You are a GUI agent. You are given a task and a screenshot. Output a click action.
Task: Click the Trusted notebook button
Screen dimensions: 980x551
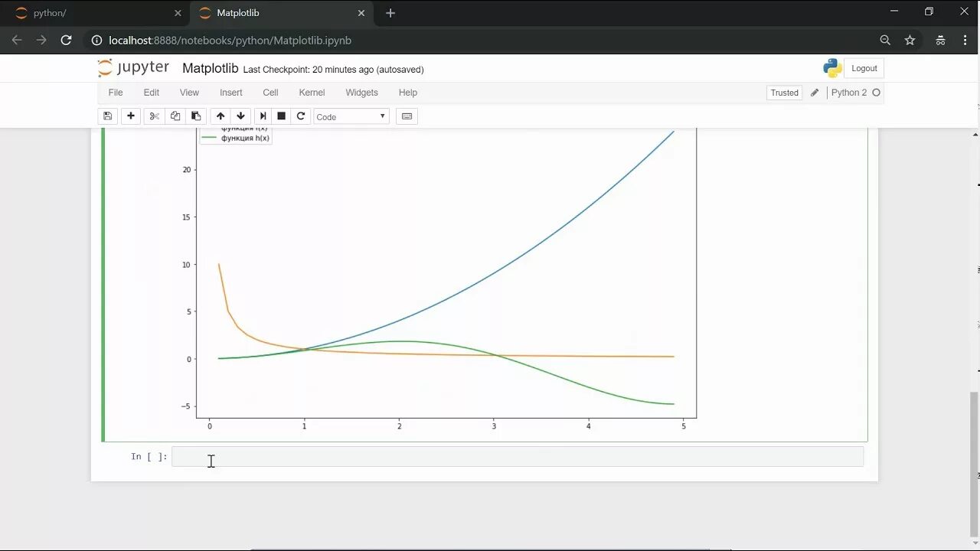coord(784,93)
